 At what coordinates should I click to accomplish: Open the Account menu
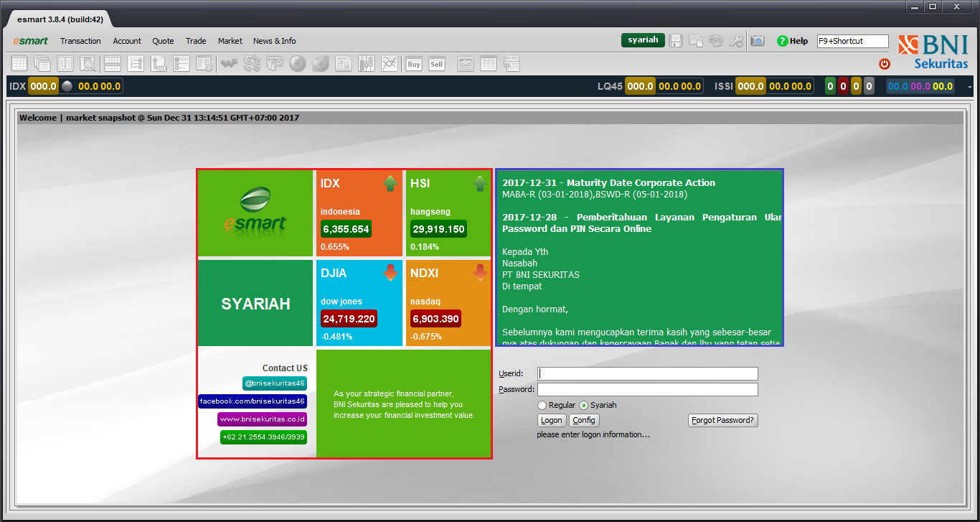pos(127,41)
